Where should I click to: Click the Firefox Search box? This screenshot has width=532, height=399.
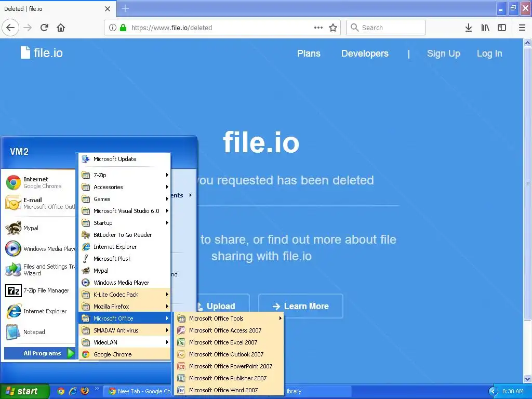[385, 28]
